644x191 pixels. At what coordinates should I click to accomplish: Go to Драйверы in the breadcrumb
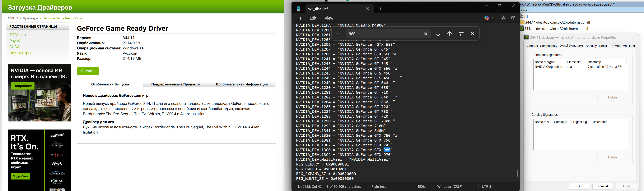(30, 18)
